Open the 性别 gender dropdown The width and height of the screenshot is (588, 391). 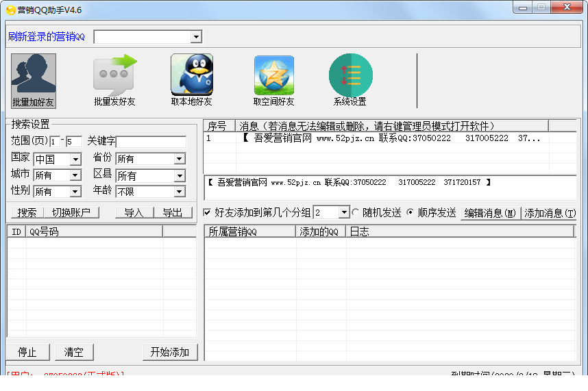pyautogui.click(x=75, y=192)
